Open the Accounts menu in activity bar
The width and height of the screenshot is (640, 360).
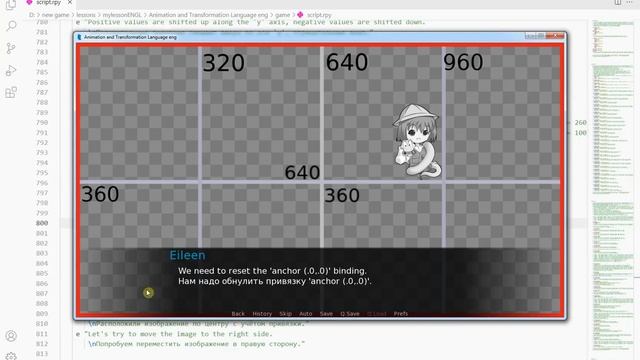tap(11, 336)
